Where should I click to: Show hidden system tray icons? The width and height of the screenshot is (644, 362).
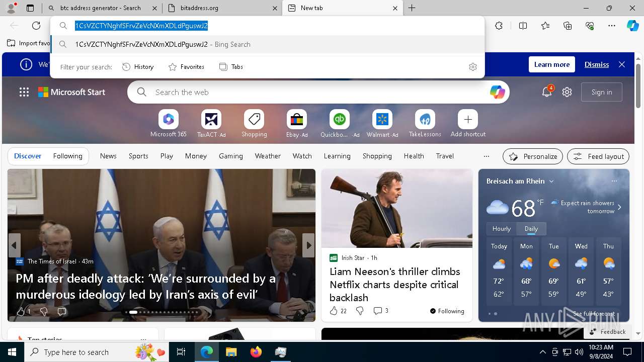click(542, 352)
